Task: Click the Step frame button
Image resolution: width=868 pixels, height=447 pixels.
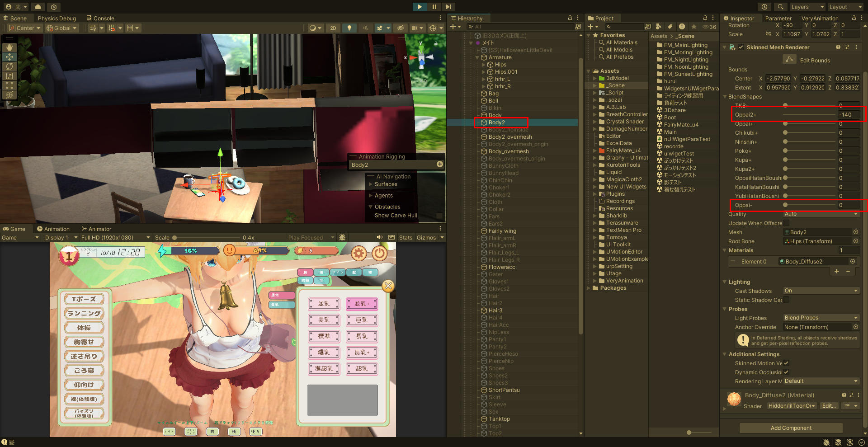Action: coord(448,7)
